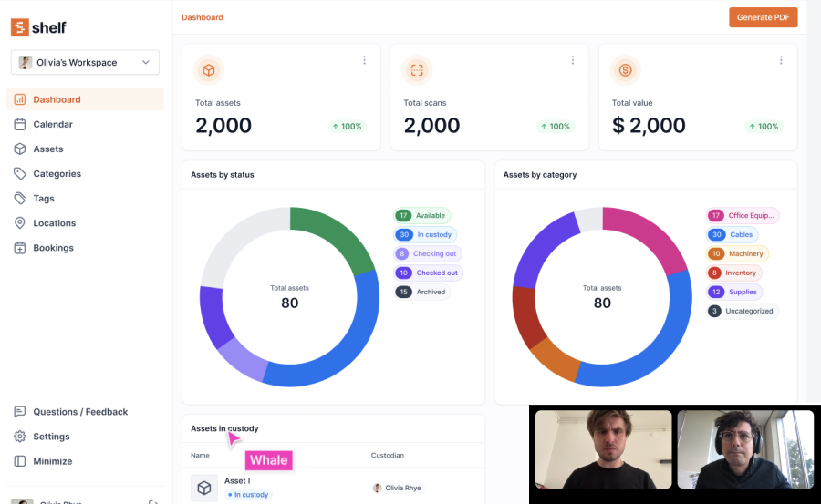Click webcam video of man with headphones
821x504 pixels.
pyautogui.click(x=745, y=449)
